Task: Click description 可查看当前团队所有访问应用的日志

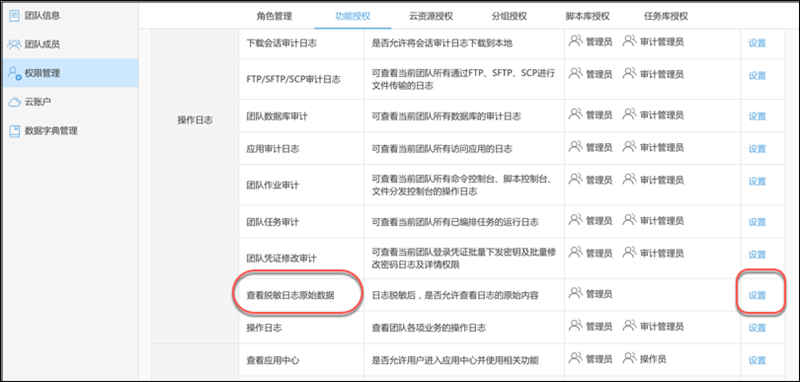Action: [x=442, y=149]
